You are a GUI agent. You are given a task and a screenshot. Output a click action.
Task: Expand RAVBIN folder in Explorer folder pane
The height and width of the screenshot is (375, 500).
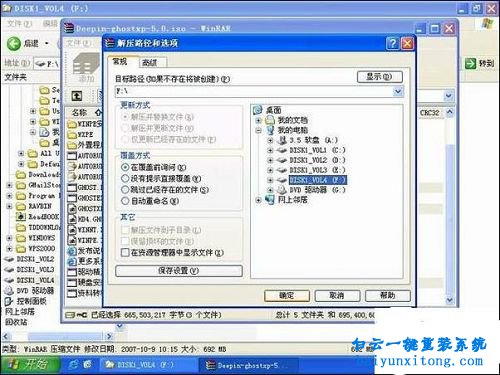tap(9, 206)
